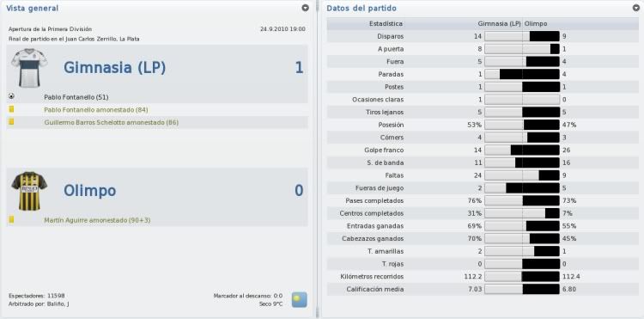Open the Olimpo team name link
644x319 pixels.
[89, 191]
